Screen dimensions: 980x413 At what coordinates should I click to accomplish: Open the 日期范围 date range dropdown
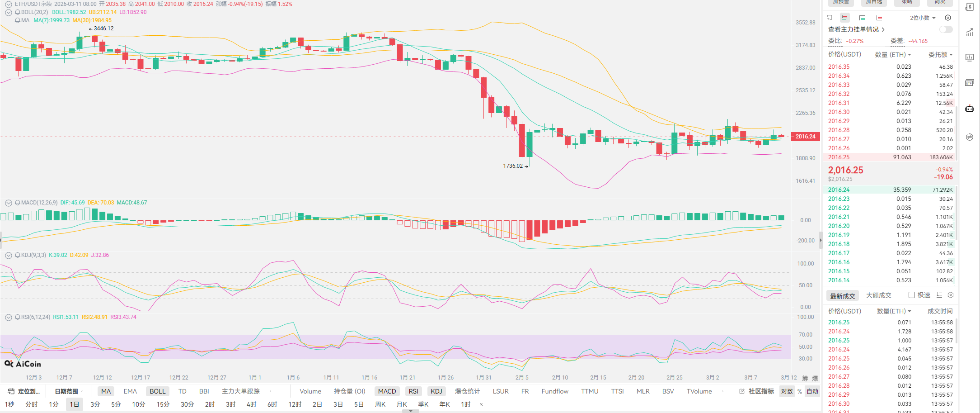[69, 391]
